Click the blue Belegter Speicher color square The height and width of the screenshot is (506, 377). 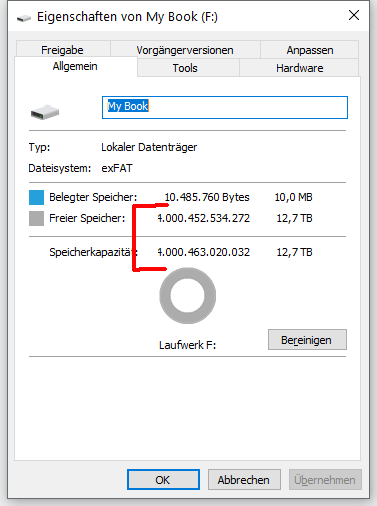click(x=36, y=197)
